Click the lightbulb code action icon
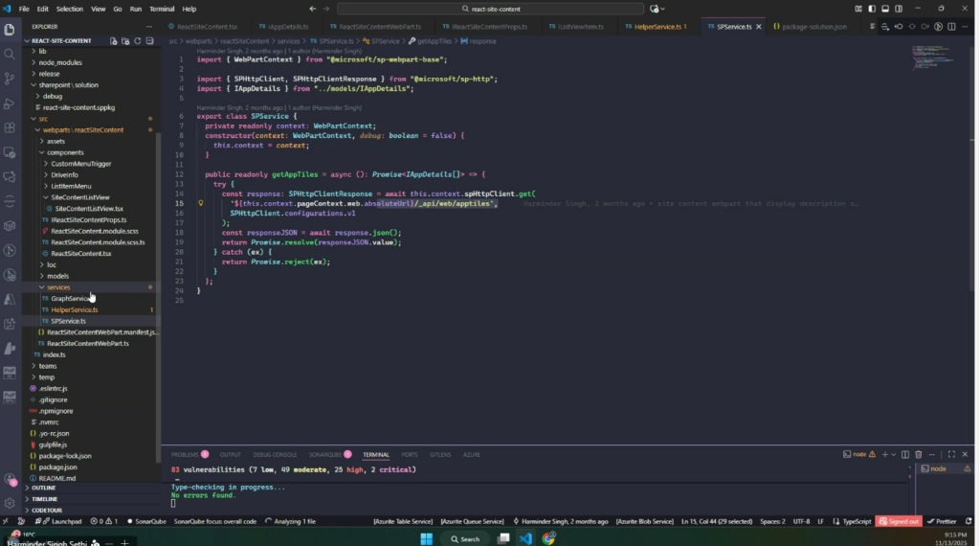 click(201, 203)
